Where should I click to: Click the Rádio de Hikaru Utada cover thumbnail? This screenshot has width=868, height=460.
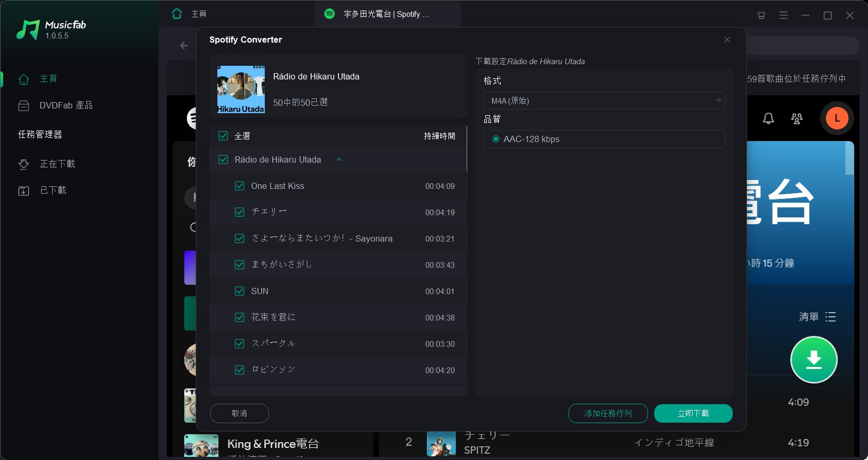(x=241, y=89)
